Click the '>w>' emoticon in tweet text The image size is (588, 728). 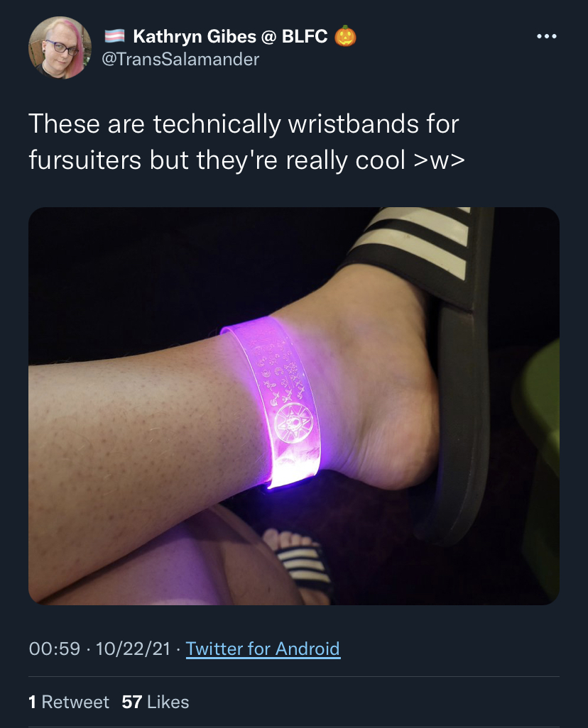[x=438, y=160]
